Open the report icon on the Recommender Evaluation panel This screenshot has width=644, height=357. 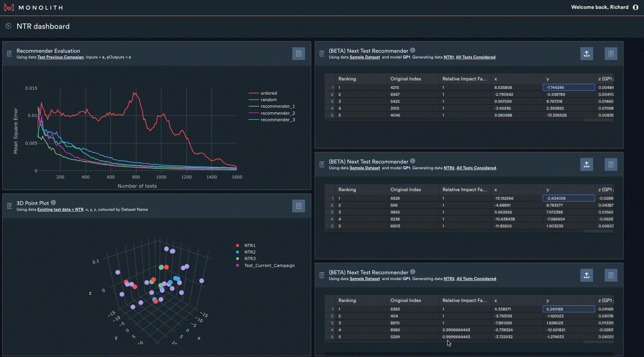click(299, 54)
